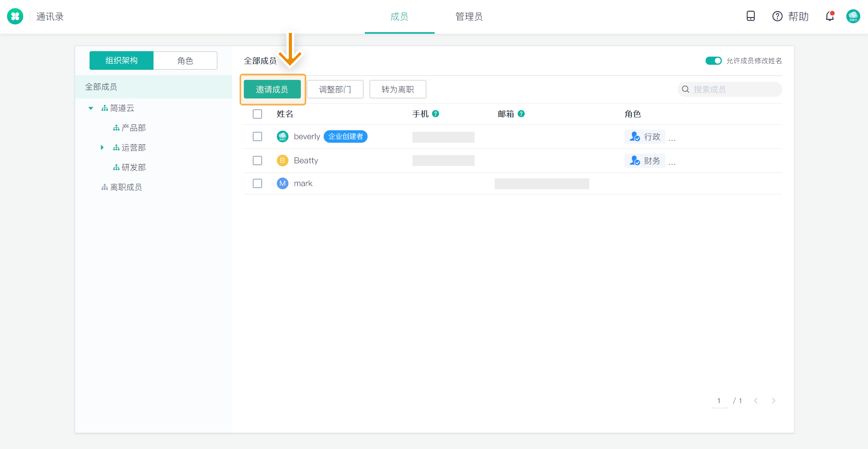
Task: Switch to the 管理员 tab
Action: tap(469, 17)
